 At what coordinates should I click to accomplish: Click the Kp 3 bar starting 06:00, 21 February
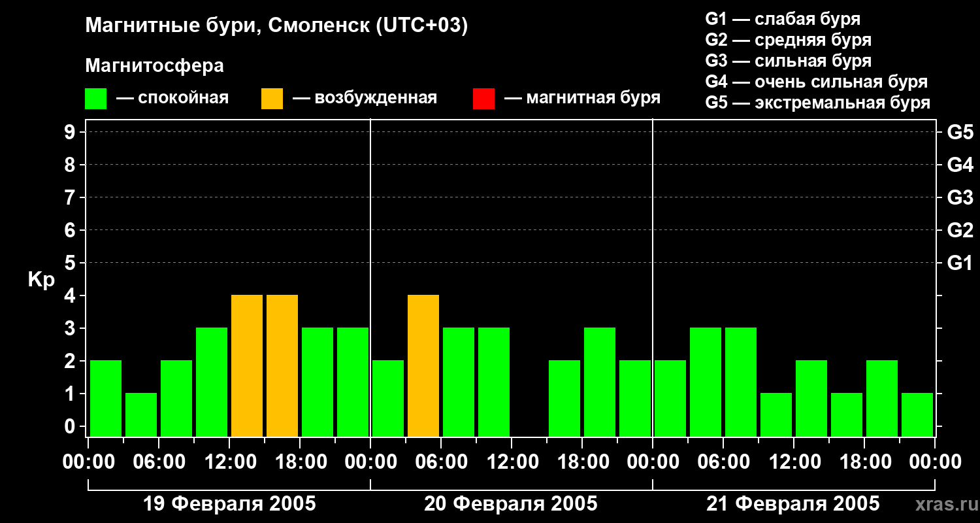[741, 382]
